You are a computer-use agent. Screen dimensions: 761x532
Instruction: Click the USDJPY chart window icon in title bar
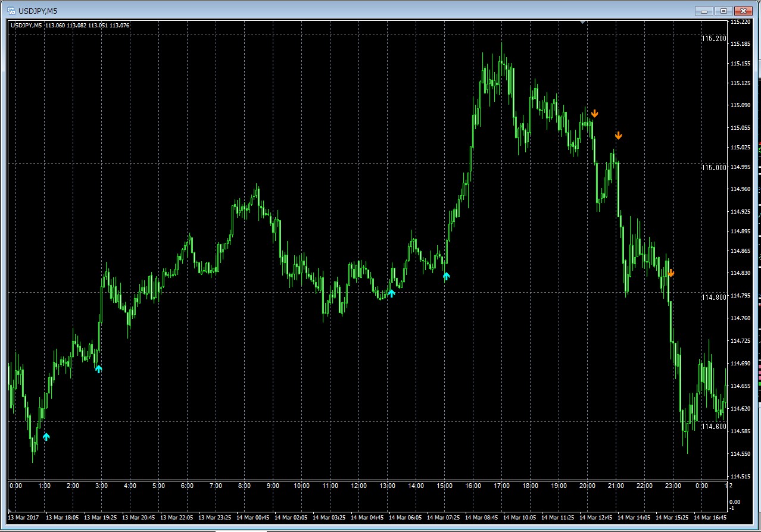[x=11, y=11]
